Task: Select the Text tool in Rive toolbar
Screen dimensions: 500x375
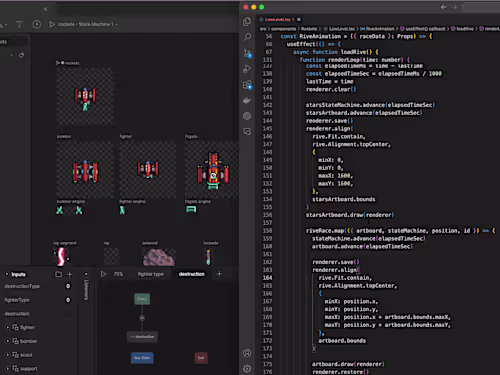Action: [20, 24]
